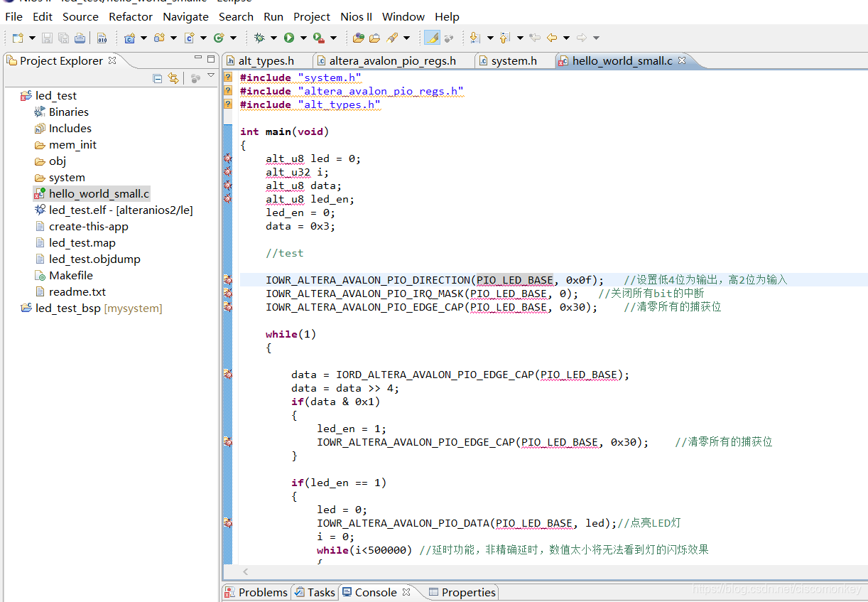Click the New C source file icon
868x602 pixels.
pyautogui.click(x=189, y=38)
